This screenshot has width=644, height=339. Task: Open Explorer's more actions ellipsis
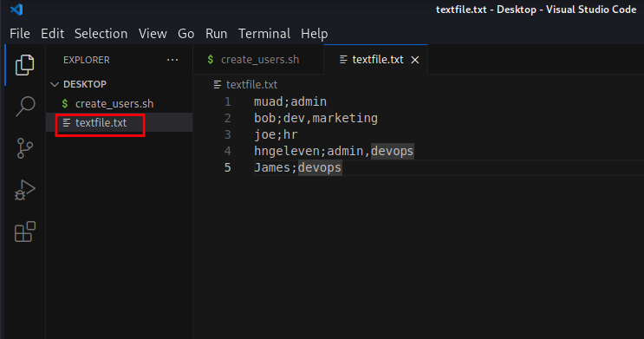click(x=172, y=60)
